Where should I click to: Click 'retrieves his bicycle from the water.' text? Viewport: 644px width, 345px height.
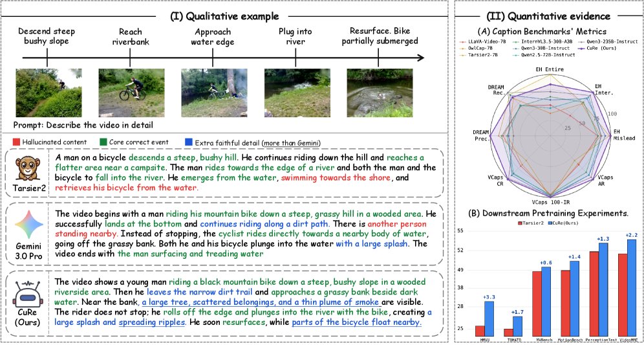tap(126, 188)
